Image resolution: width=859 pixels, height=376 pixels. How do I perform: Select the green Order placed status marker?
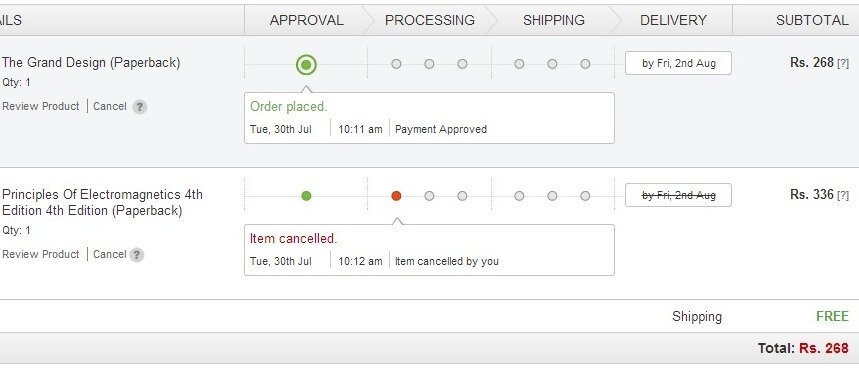tap(306, 65)
